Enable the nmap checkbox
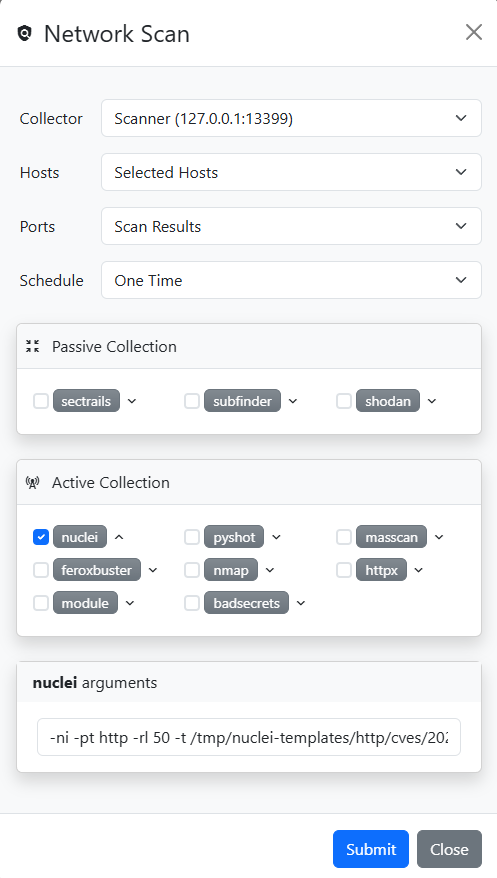Screen dimensions: 497x878 pyautogui.click(x=192, y=570)
